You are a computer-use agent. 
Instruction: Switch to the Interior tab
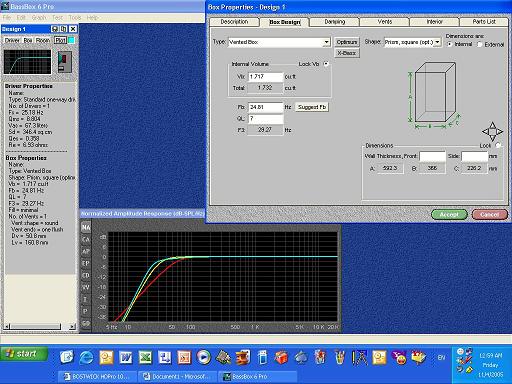[x=435, y=22]
